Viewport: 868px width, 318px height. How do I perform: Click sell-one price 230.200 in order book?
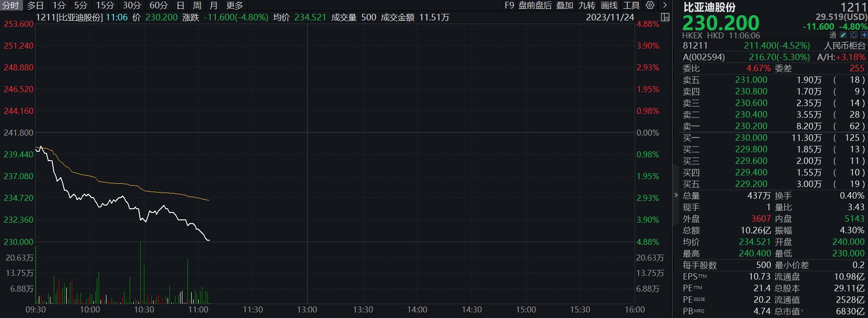coord(751,126)
